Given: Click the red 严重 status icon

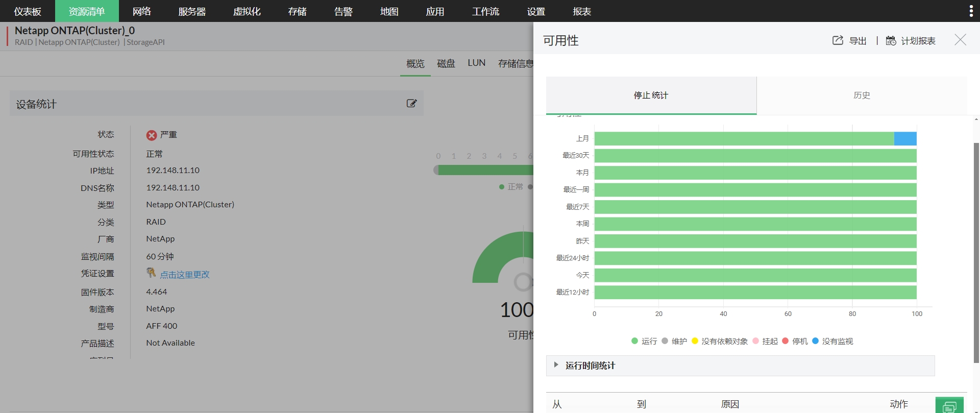Looking at the screenshot, I should (152, 135).
